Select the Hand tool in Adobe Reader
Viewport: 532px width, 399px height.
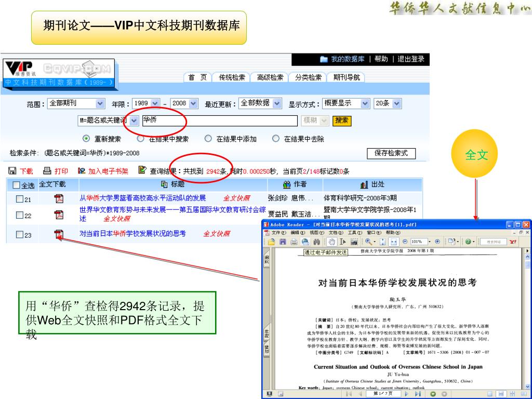click(332, 242)
